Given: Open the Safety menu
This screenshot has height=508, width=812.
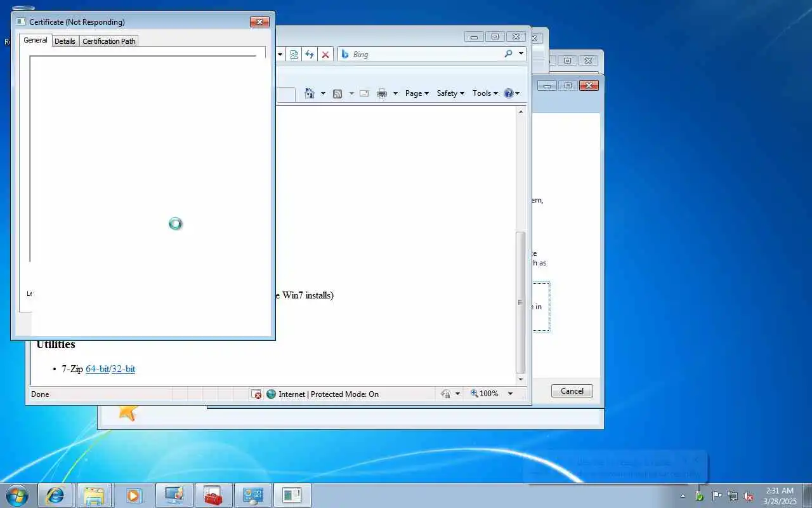Looking at the screenshot, I should [450, 93].
